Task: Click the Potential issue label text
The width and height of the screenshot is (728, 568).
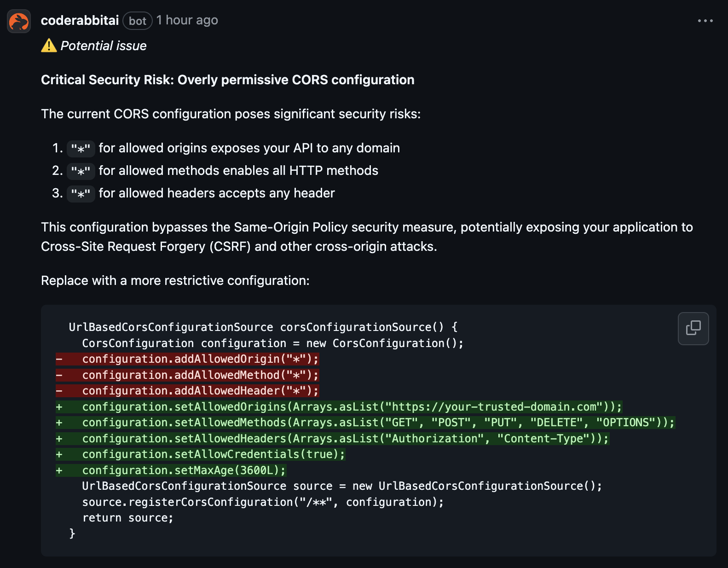Action: coord(104,45)
